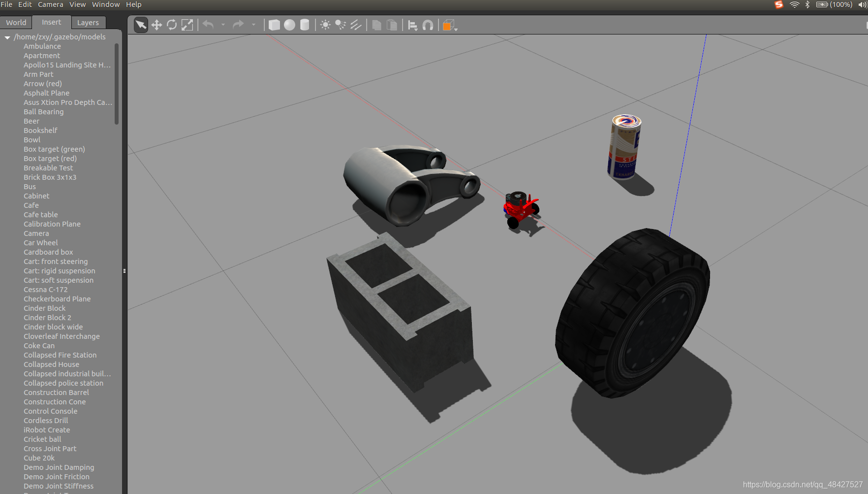Viewport: 868px width, 494px height.
Task: Open the Help menu
Action: 134,4
